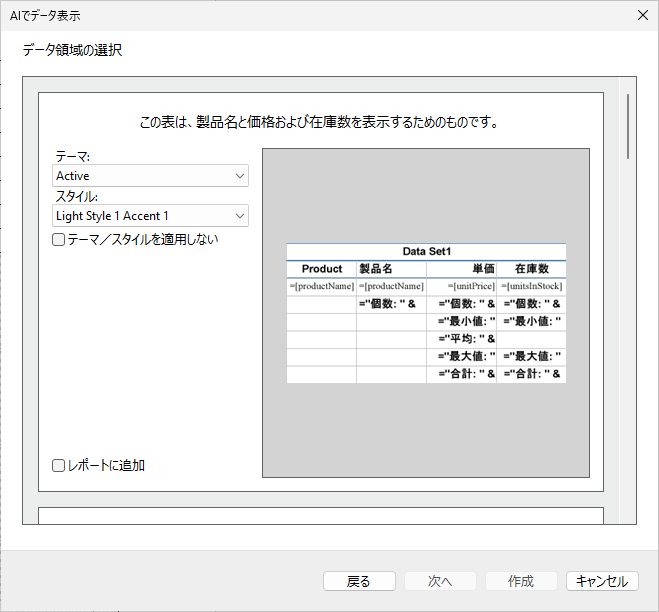Click the Product column header in preview

[x=322, y=269]
